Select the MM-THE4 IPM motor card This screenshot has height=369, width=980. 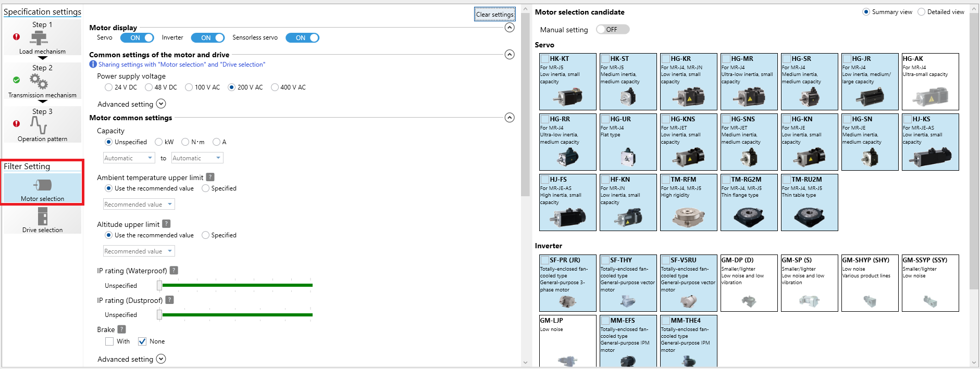coord(689,341)
